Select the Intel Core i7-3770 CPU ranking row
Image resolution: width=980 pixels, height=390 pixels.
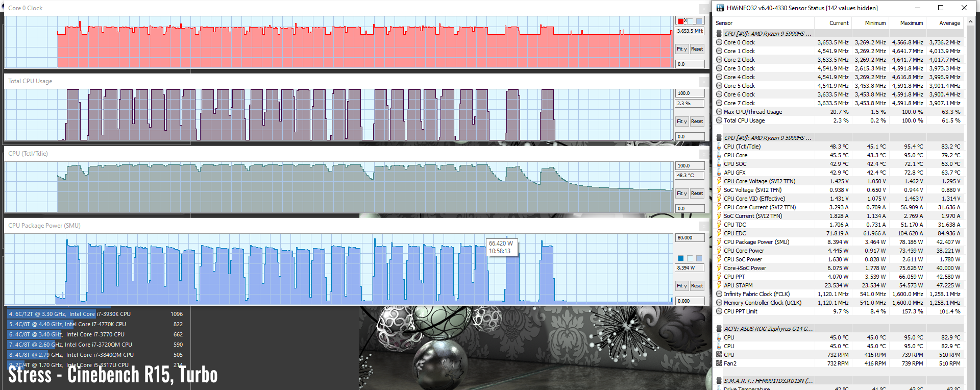click(x=95, y=334)
